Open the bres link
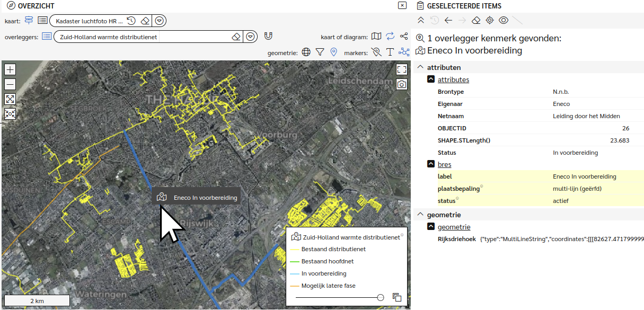This screenshot has height=310, width=644. point(445,164)
